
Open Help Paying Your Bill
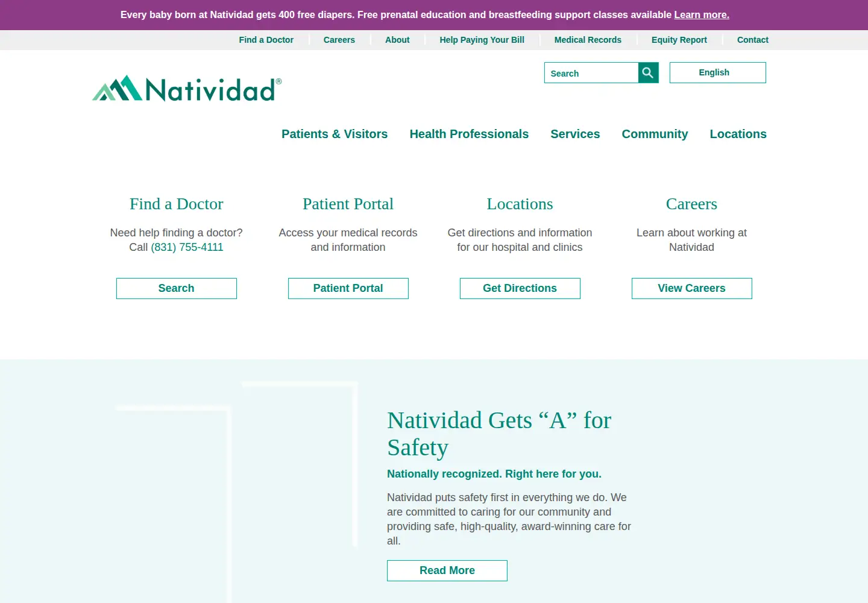tap(482, 40)
